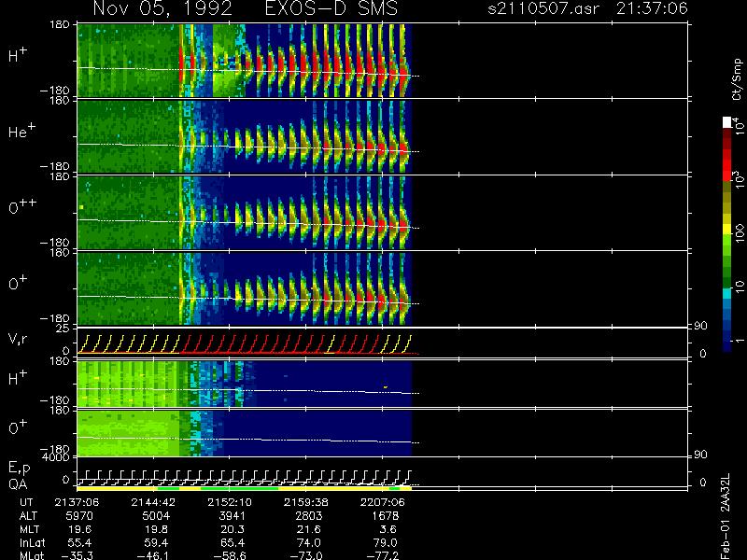The image size is (747, 560).
Task: Click the UT value '2137:06'
Action: [x=77, y=502]
